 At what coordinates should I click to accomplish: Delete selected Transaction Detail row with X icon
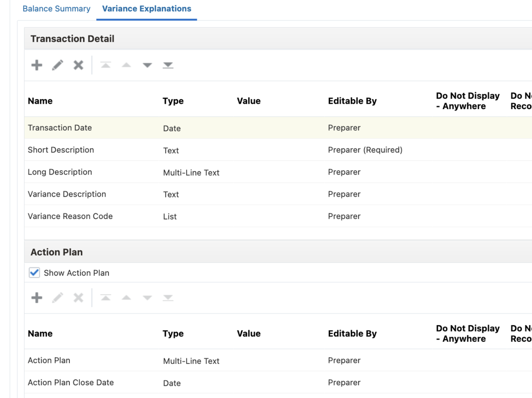coord(79,65)
